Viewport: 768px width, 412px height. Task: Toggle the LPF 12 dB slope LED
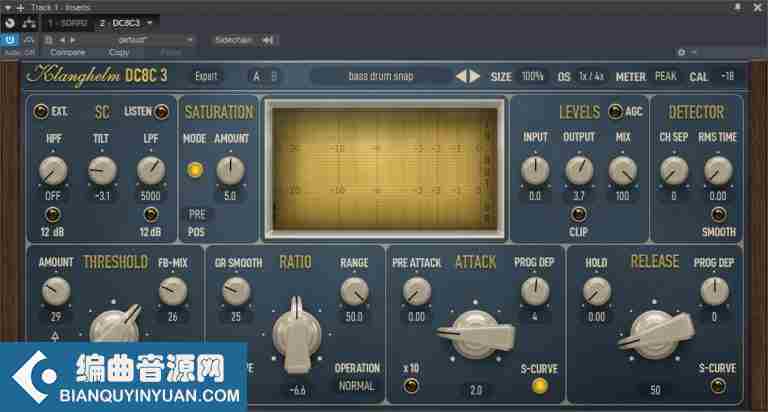point(151,215)
